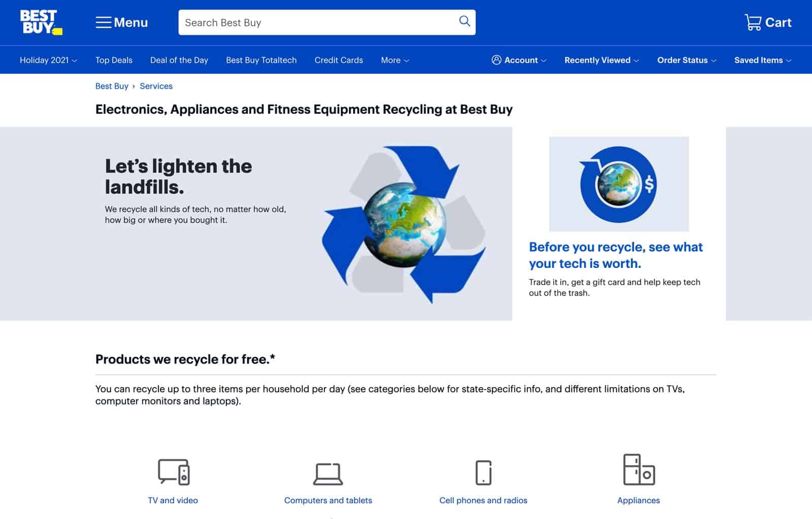
Task: Go to Top Deals
Action: (x=114, y=60)
